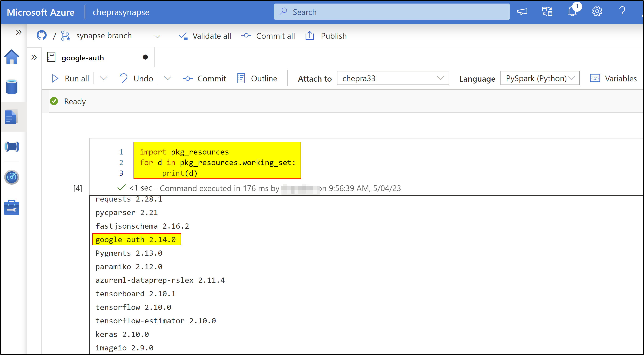Image resolution: width=644 pixels, height=355 pixels.
Task: Click output line 'fastjsonschema 2.16.2'
Action: click(142, 226)
